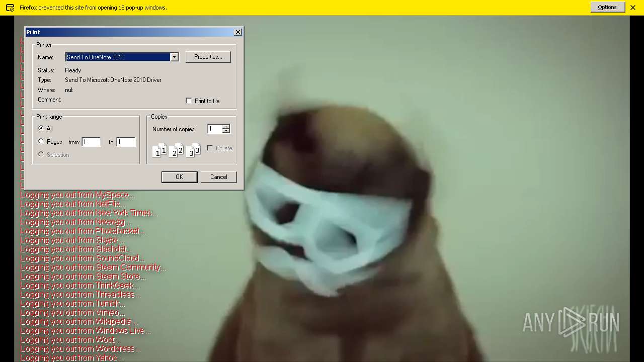Choose the Selection print range option
The image size is (644, 362).
coord(41,155)
